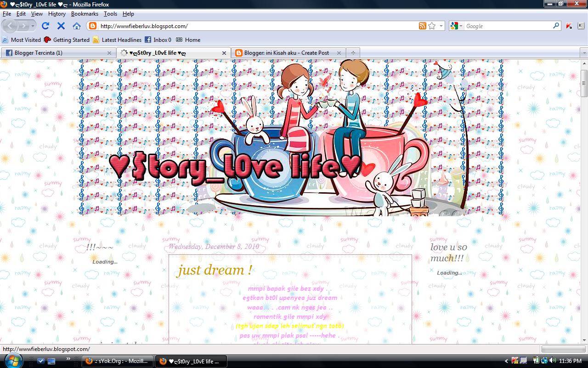Click the monitor tray icon beside Kaspersky
This screenshot has height=368, width=588.
coord(523,361)
